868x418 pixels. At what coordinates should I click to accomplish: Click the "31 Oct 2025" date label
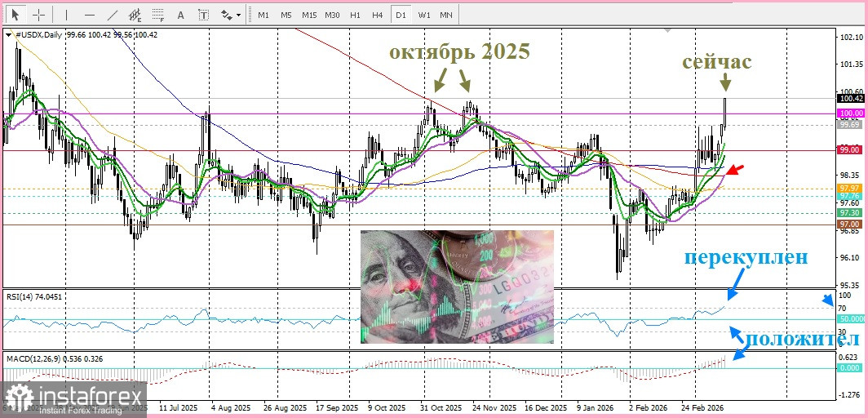441,407
